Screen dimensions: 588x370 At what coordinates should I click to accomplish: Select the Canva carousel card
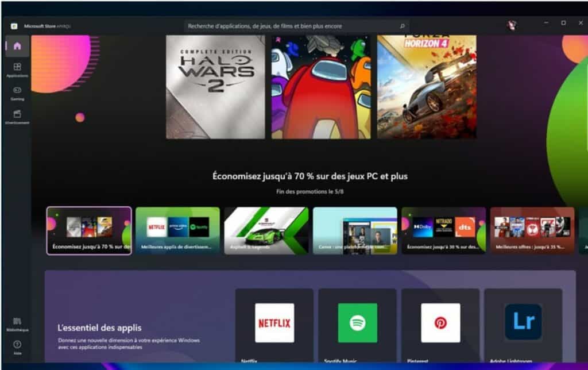coord(355,230)
